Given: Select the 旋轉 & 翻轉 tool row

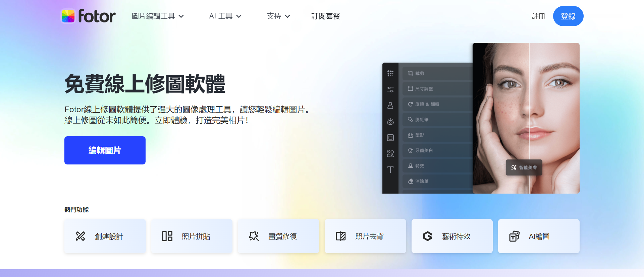Looking at the screenshot, I should pyautogui.click(x=438, y=104).
